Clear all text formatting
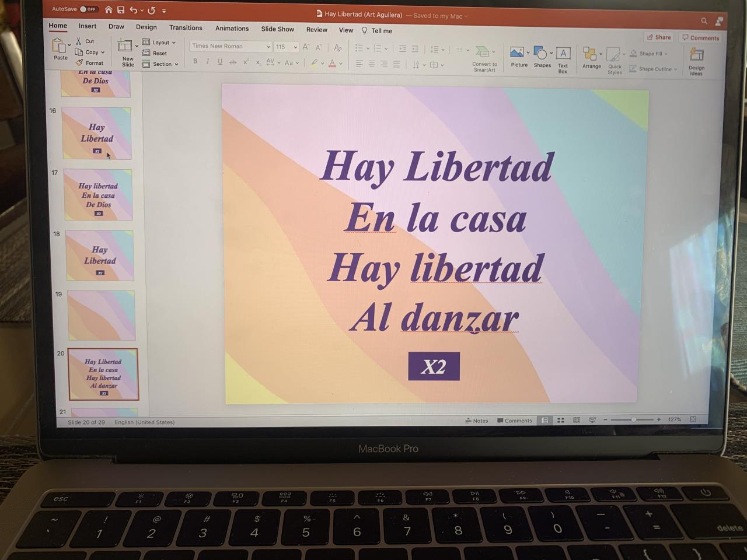 click(337, 48)
